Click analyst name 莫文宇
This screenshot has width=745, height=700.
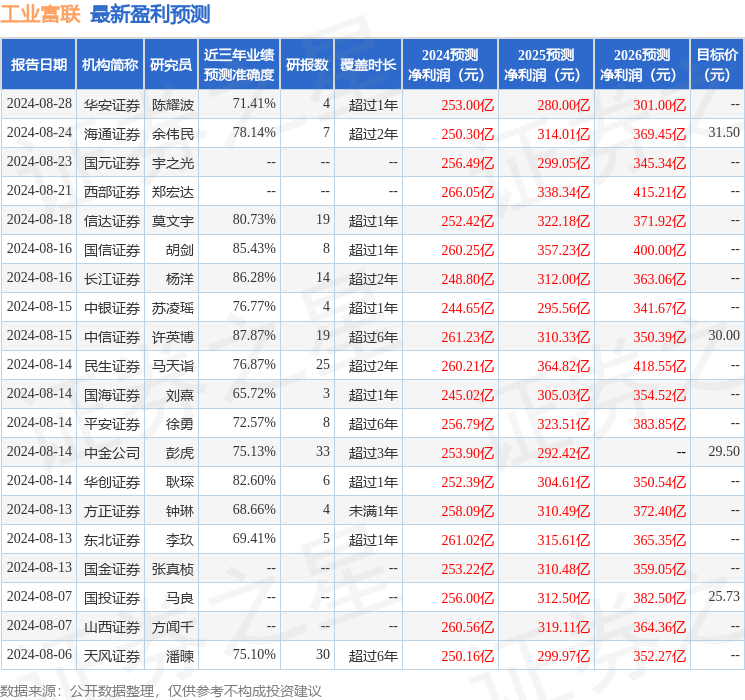point(173,221)
